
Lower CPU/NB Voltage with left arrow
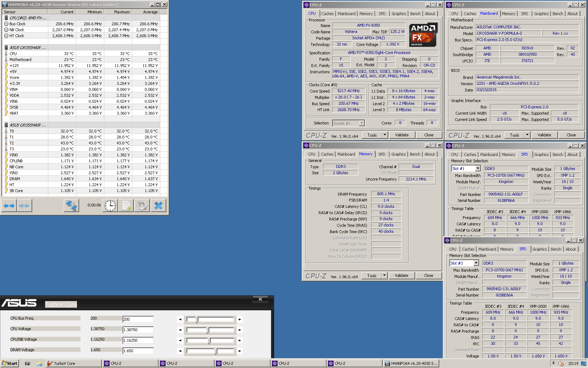180,340
